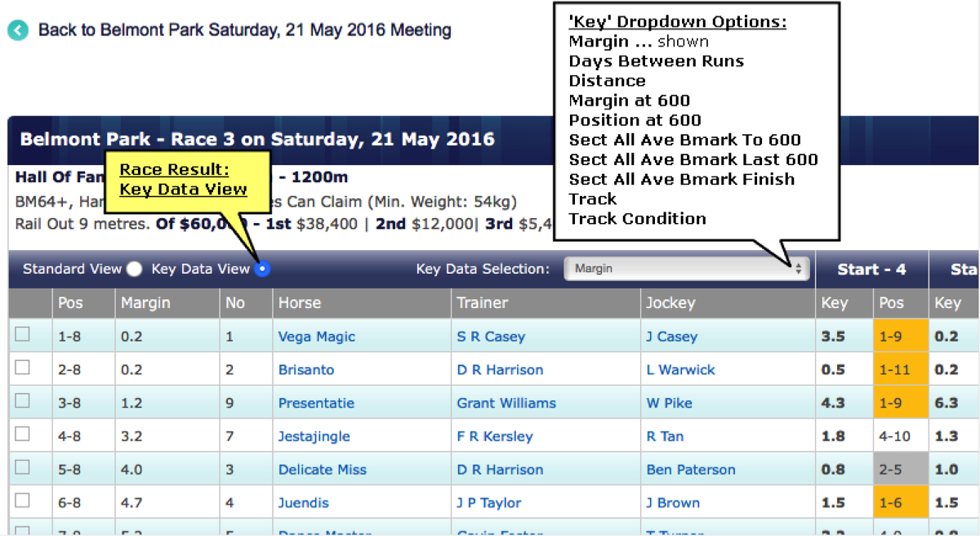Open Back to Belmont Park meeting link
Screen dimensions: 980x536
coord(245,30)
